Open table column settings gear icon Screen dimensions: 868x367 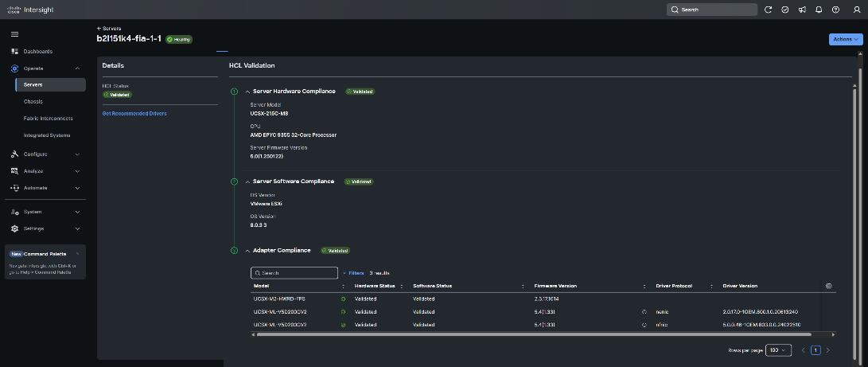829,286
